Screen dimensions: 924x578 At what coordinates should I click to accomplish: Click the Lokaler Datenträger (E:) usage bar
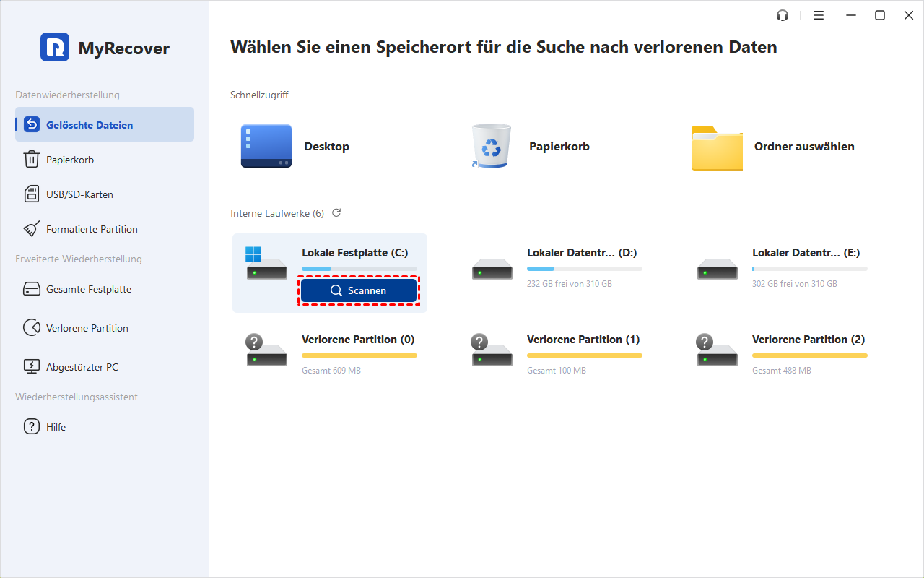[809, 269]
